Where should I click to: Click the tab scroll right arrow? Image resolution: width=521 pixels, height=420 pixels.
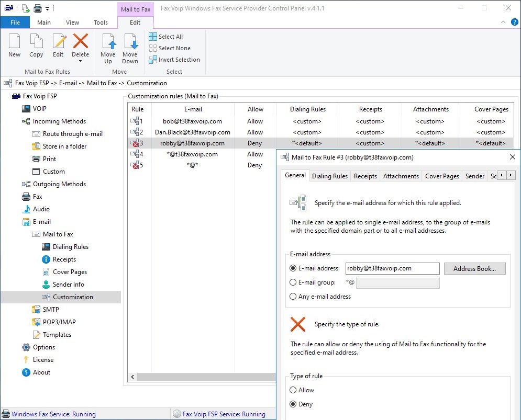click(511, 175)
